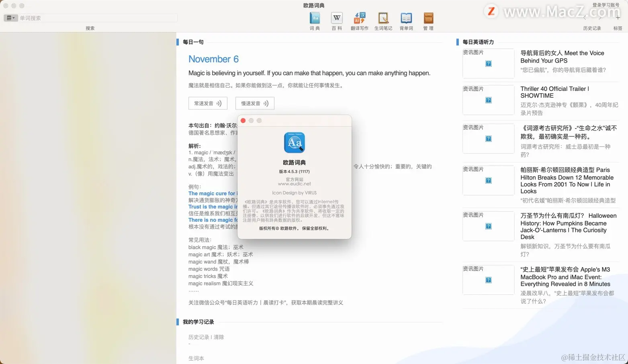Click thumbnail beside Apple M3 event article
Screen dimensions: 628x364
489,280
